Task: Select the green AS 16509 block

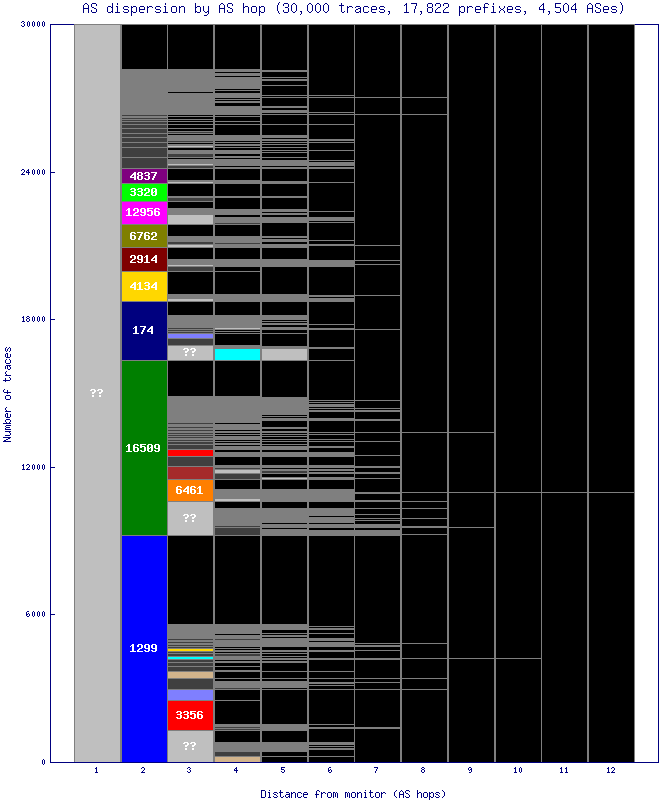Action: click(144, 448)
